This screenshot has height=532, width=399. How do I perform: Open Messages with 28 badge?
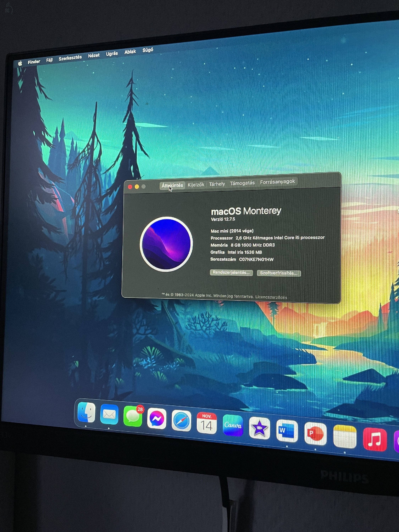point(133,417)
